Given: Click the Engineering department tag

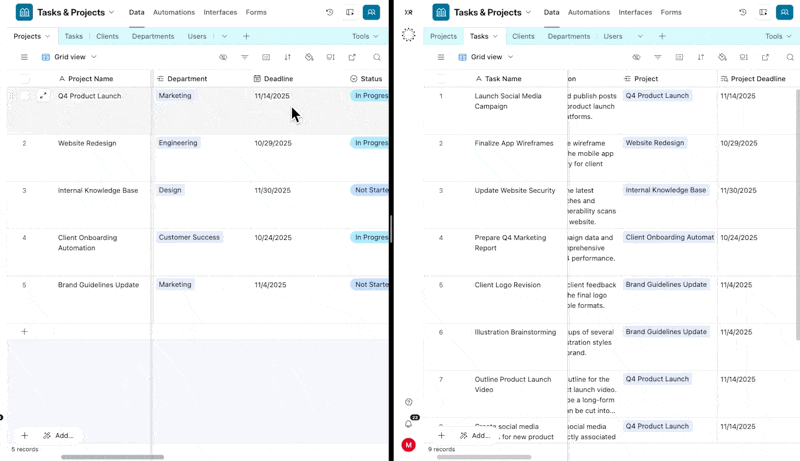Looking at the screenshot, I should tap(178, 143).
